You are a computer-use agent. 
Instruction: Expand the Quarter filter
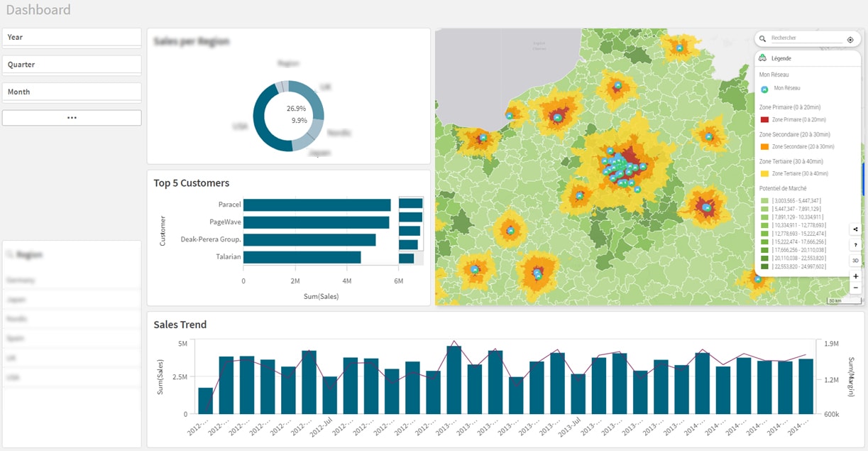coord(72,65)
